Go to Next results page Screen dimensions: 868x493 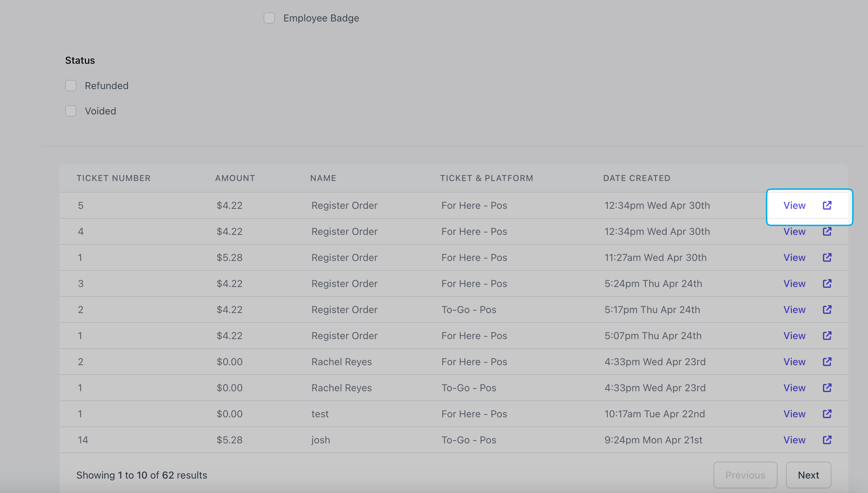click(x=808, y=475)
